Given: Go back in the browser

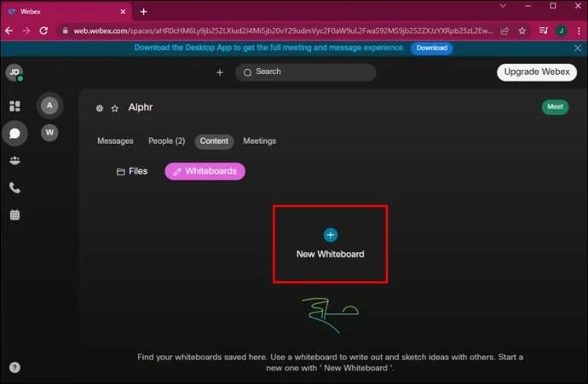Looking at the screenshot, I should 9,31.
